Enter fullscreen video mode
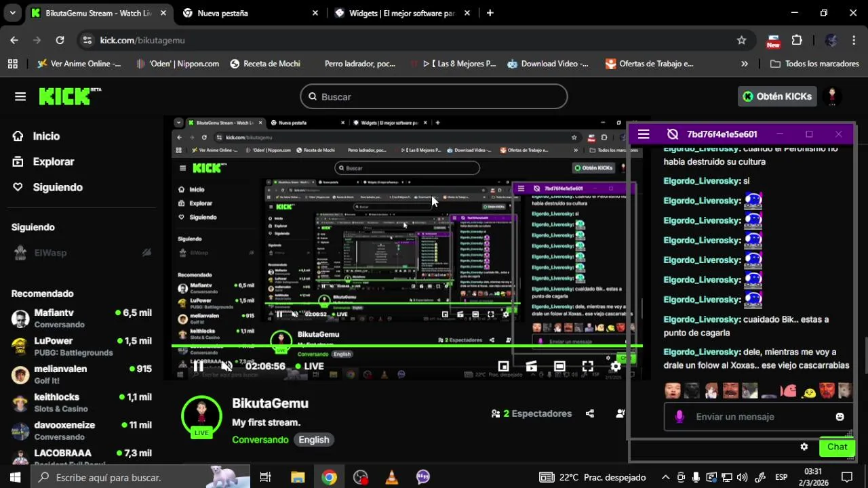The height and width of the screenshot is (488, 868). point(587,366)
